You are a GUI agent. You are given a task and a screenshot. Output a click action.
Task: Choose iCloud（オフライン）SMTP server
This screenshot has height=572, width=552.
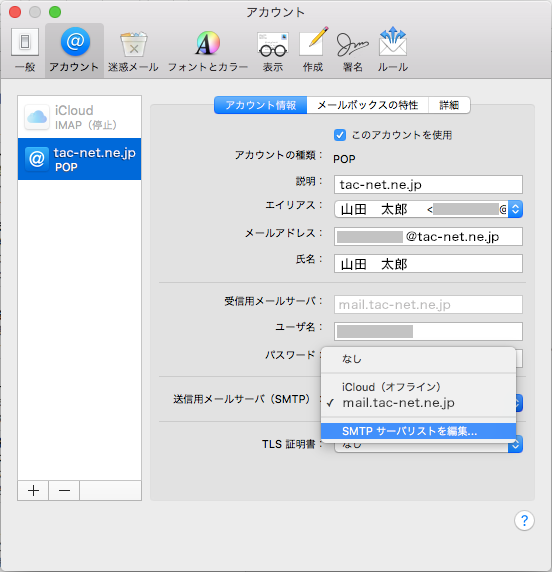(418, 387)
